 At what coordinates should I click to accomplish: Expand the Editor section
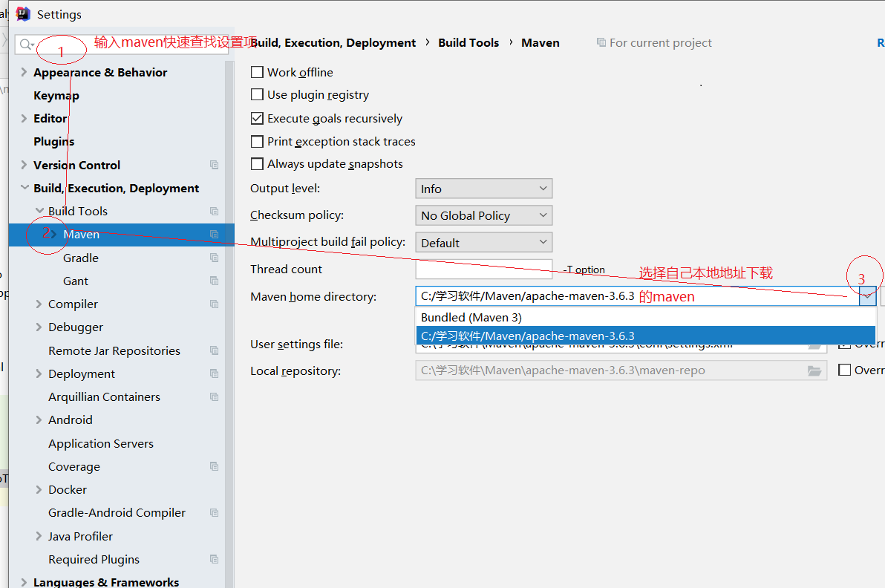coord(24,119)
